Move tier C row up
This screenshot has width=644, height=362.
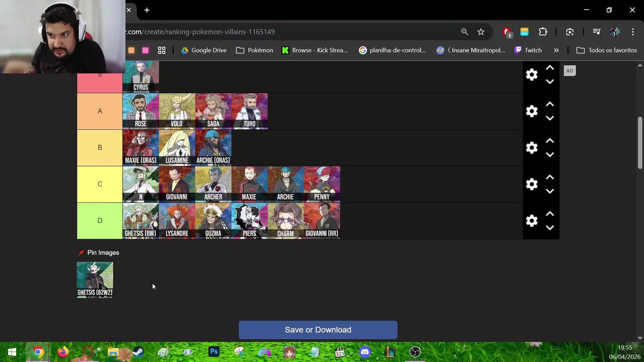pos(550,177)
